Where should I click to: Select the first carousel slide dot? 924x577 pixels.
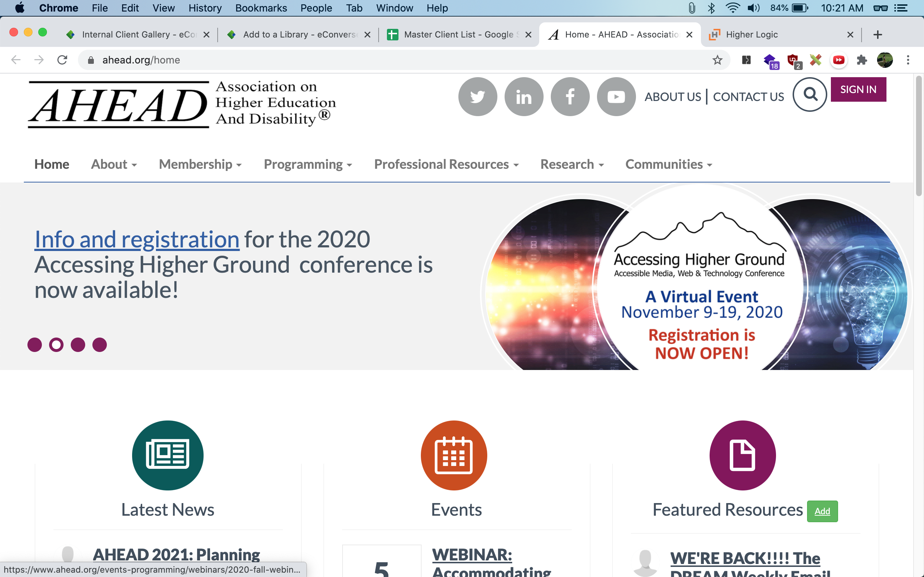(x=34, y=345)
